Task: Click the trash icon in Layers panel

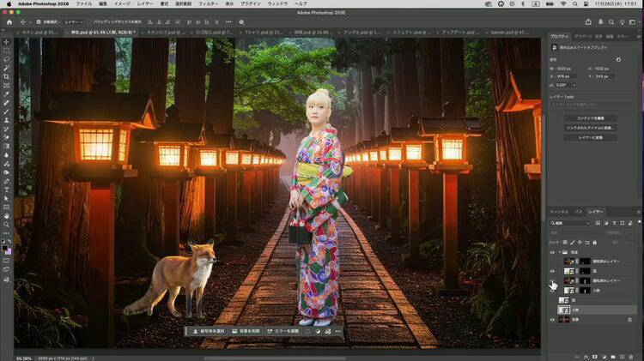Action: (631, 358)
